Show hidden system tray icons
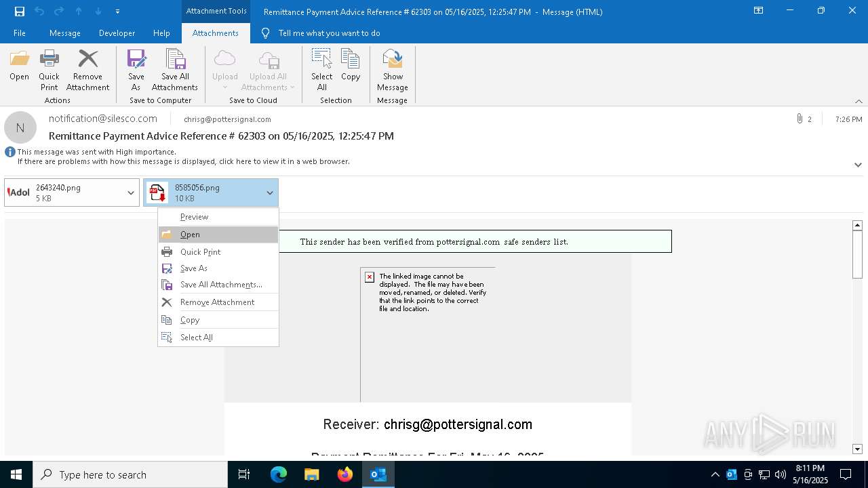The image size is (868, 488). [x=715, y=474]
